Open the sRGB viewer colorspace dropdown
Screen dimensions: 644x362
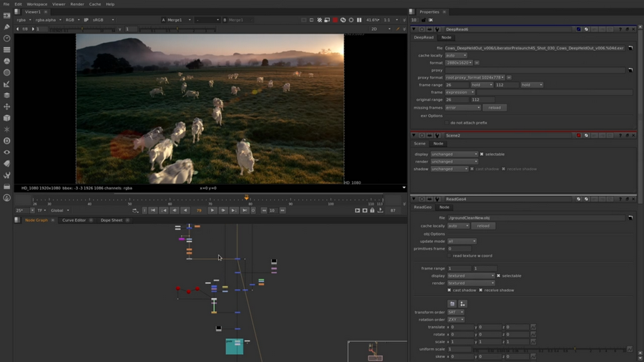coord(103,20)
